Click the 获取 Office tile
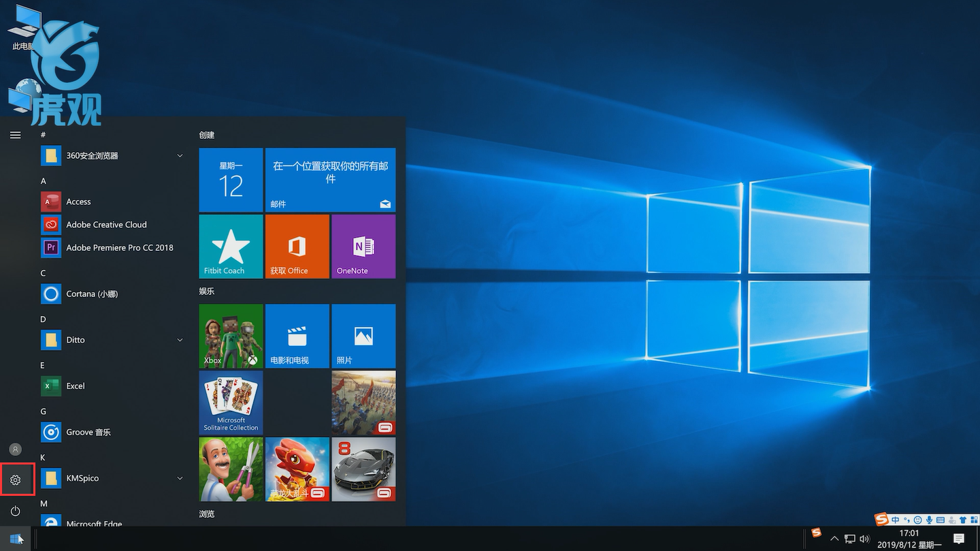The image size is (980, 551). tap(297, 247)
